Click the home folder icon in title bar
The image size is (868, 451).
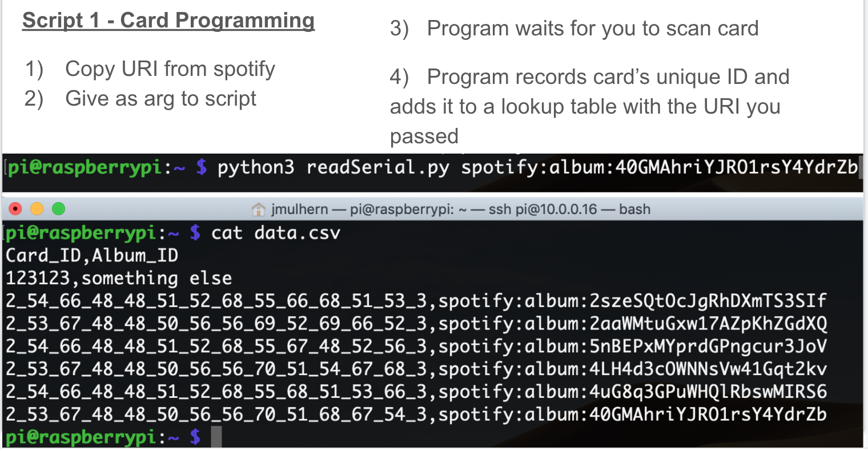(x=259, y=210)
